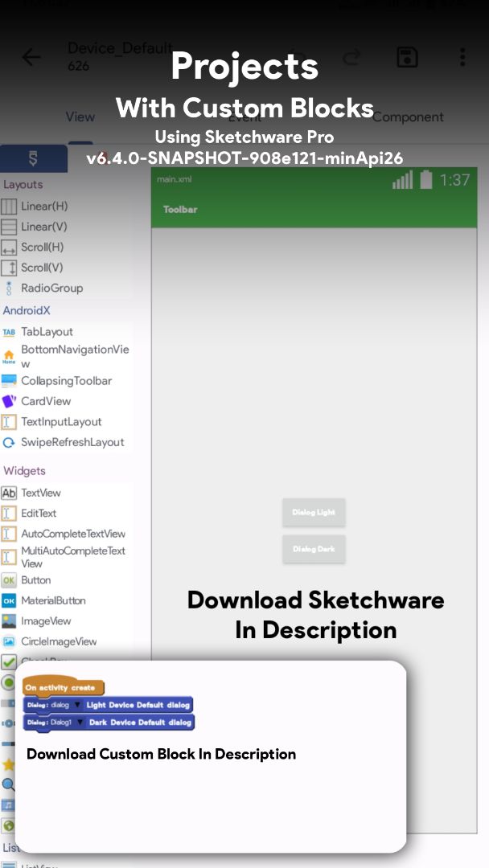Select the ImageView widget
Viewport: 489px width, 868px height.
pyautogui.click(x=66, y=621)
